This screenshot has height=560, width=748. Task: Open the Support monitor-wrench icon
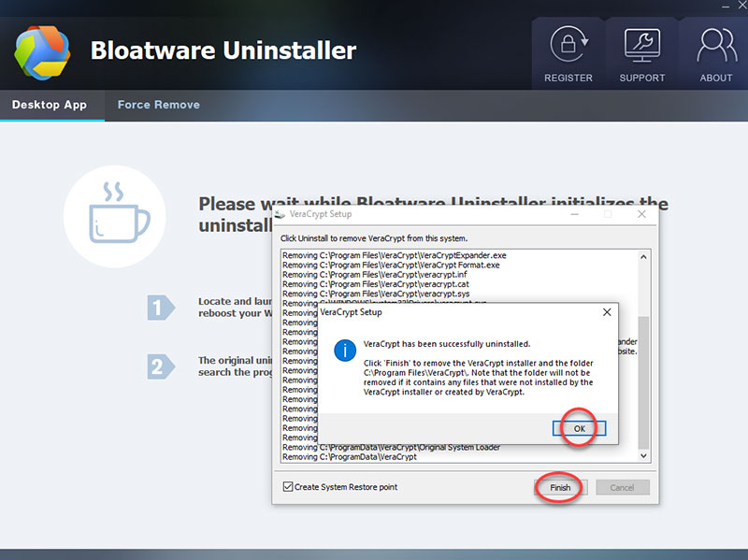(642, 45)
